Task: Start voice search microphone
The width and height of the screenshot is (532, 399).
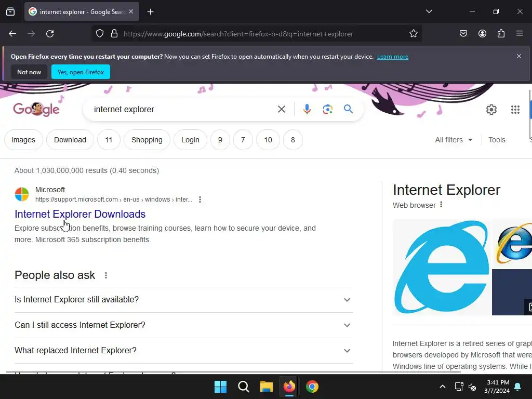Action: click(x=307, y=109)
